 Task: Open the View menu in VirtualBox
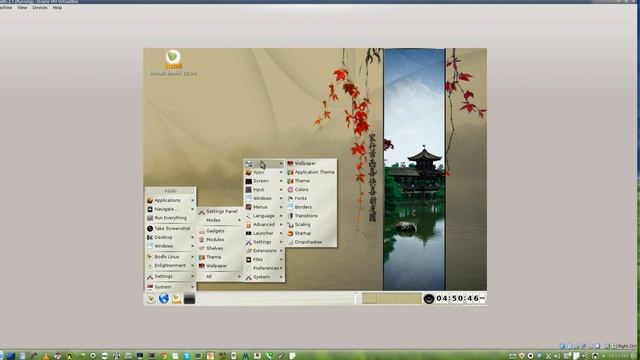point(22,7)
